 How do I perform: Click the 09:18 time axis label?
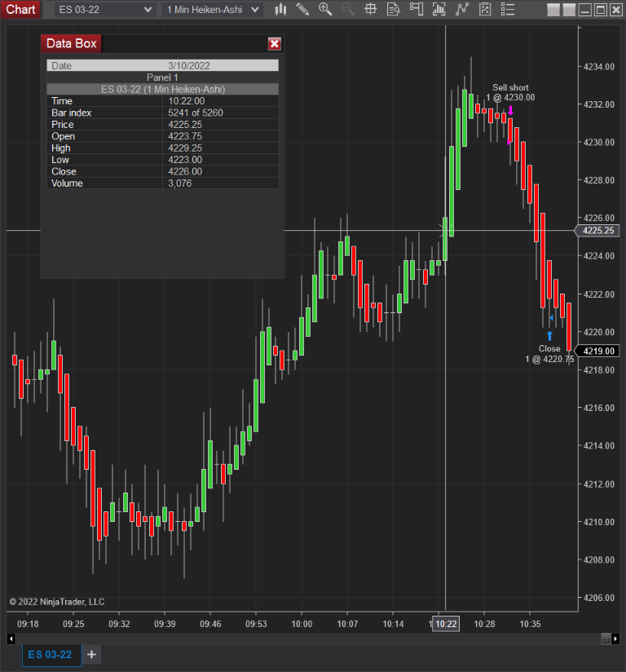(x=28, y=624)
